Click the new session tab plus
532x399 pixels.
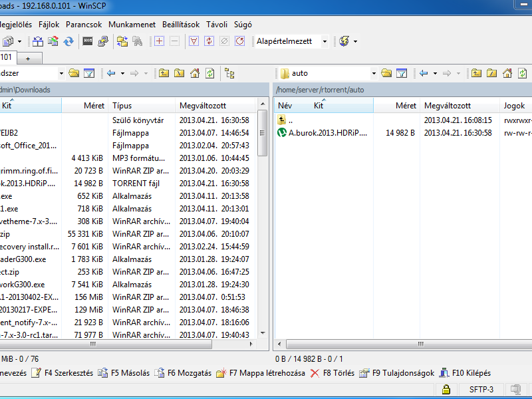28,57
